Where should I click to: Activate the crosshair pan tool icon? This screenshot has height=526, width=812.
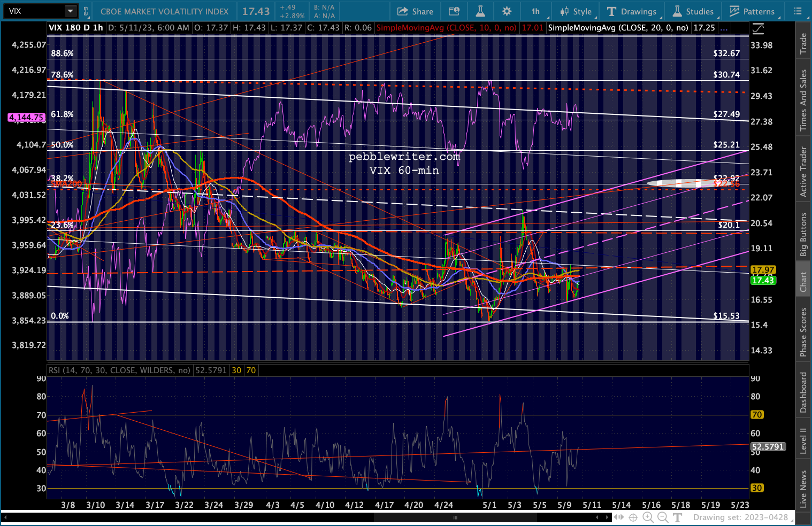point(633,517)
